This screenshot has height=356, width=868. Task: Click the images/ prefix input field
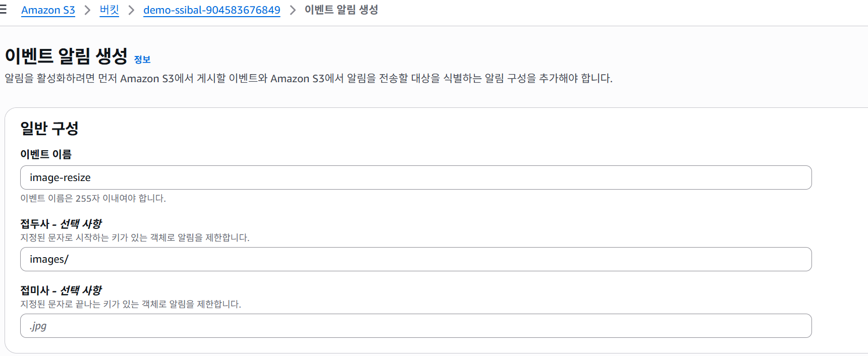(x=416, y=259)
